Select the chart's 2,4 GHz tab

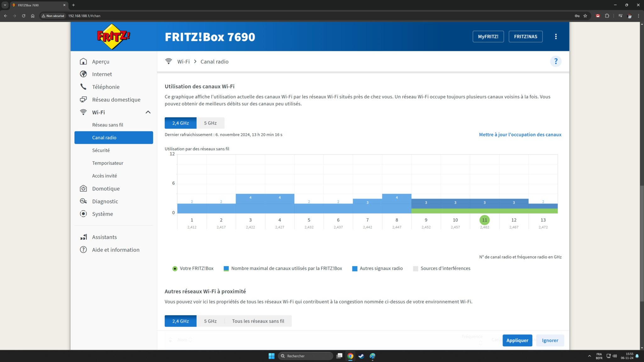(x=180, y=123)
